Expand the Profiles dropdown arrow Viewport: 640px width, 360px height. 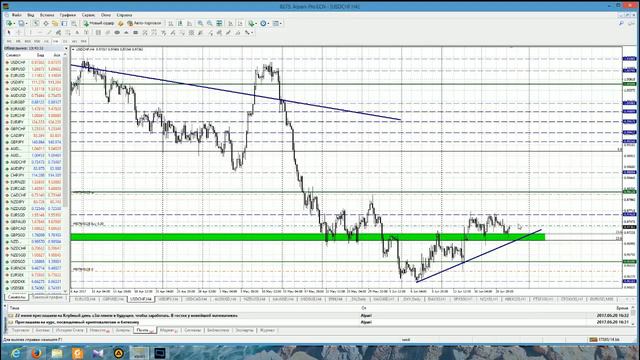tap(27, 23)
